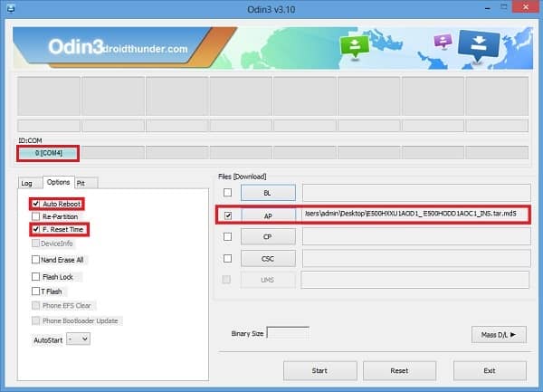The image size is (543, 392).
Task: Click the Odin3 v3.10 window title
Action: (271, 9)
